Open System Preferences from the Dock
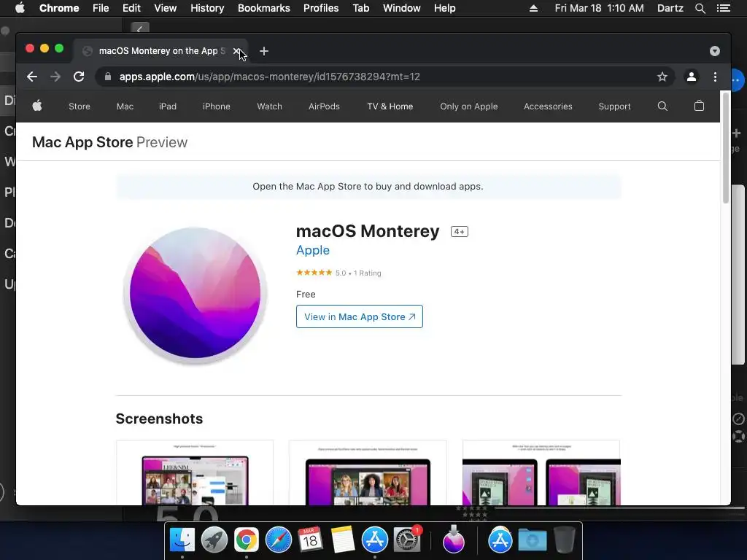Viewport: 747px width, 560px height. [x=407, y=540]
